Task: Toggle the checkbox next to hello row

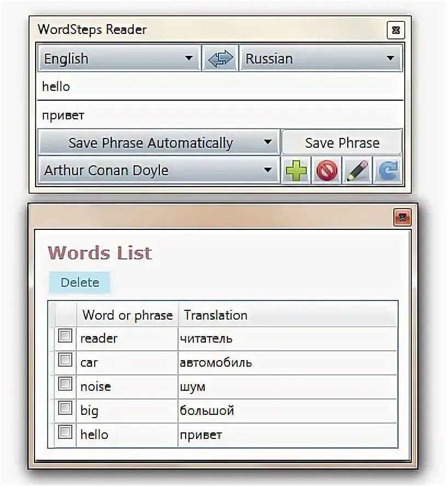Action: [x=65, y=432]
